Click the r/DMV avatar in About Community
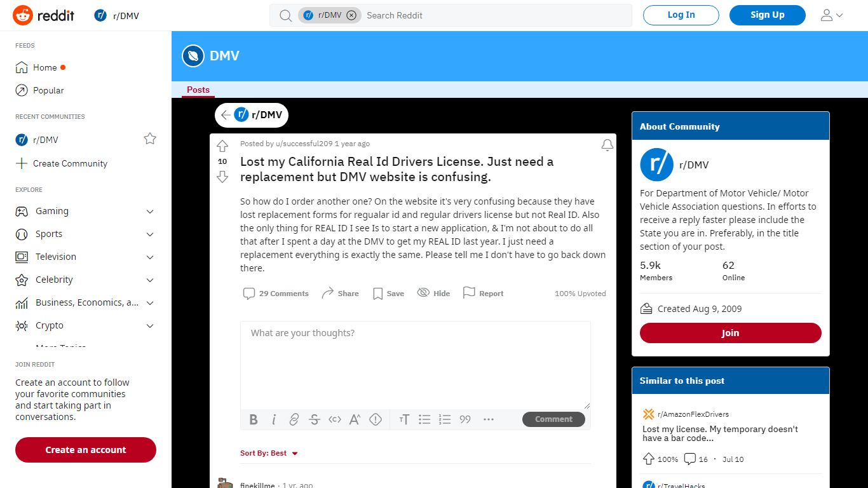Image resolution: width=868 pixels, height=488 pixels. (656, 165)
